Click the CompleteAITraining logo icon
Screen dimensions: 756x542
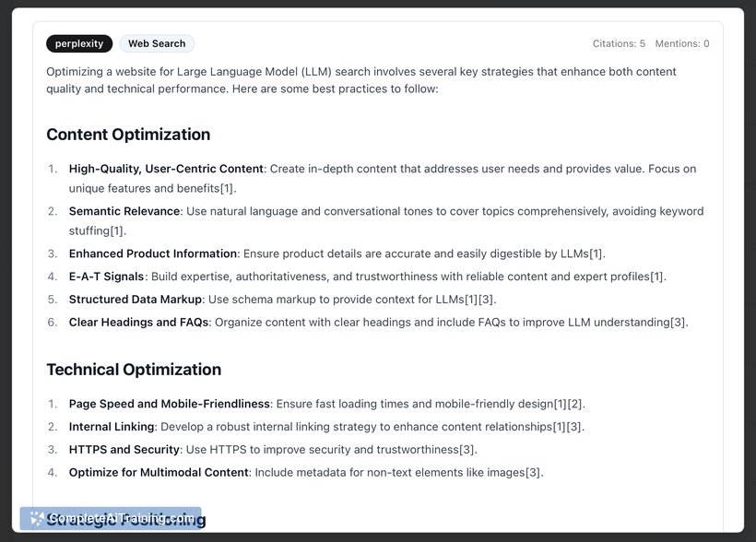tap(37, 518)
